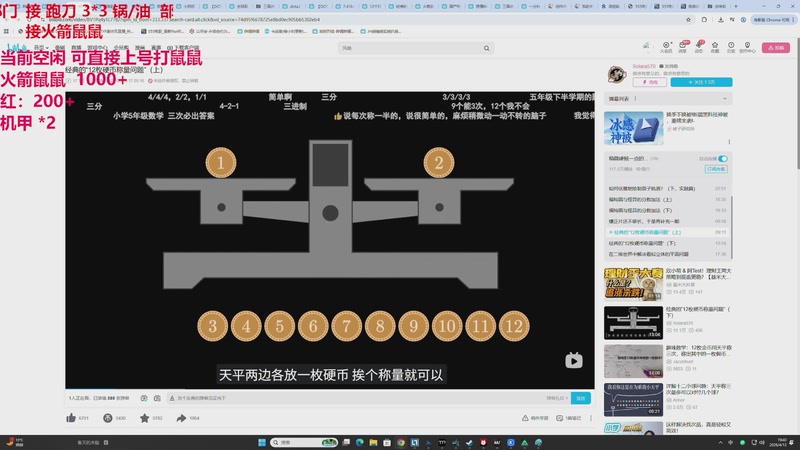Open Microsoft Edge from the taskbar
The height and width of the screenshot is (450, 800).
(360, 442)
